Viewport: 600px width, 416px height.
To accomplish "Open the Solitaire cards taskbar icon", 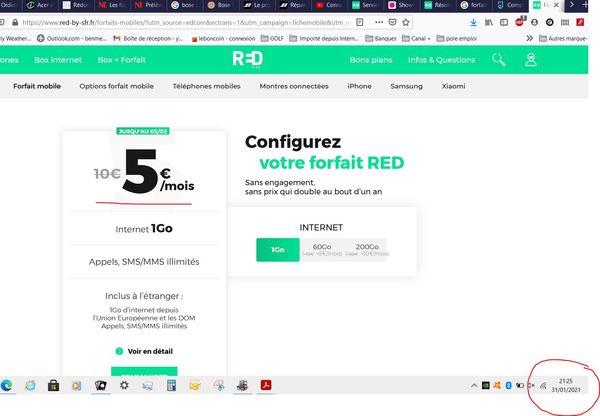I will [x=101, y=385].
